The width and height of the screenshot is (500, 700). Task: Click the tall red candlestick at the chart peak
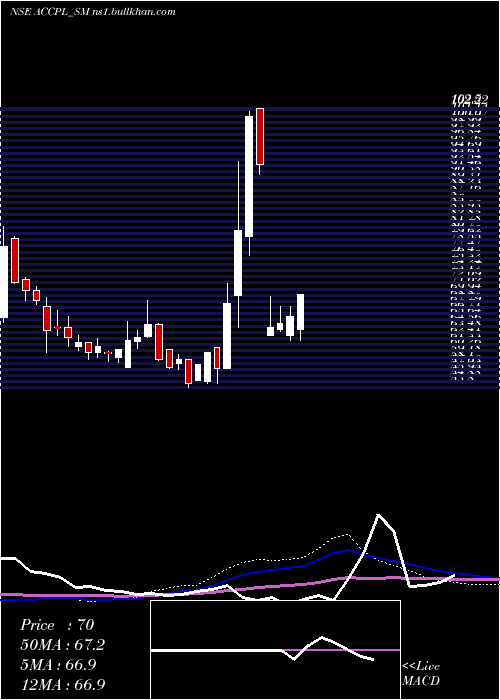260,136
